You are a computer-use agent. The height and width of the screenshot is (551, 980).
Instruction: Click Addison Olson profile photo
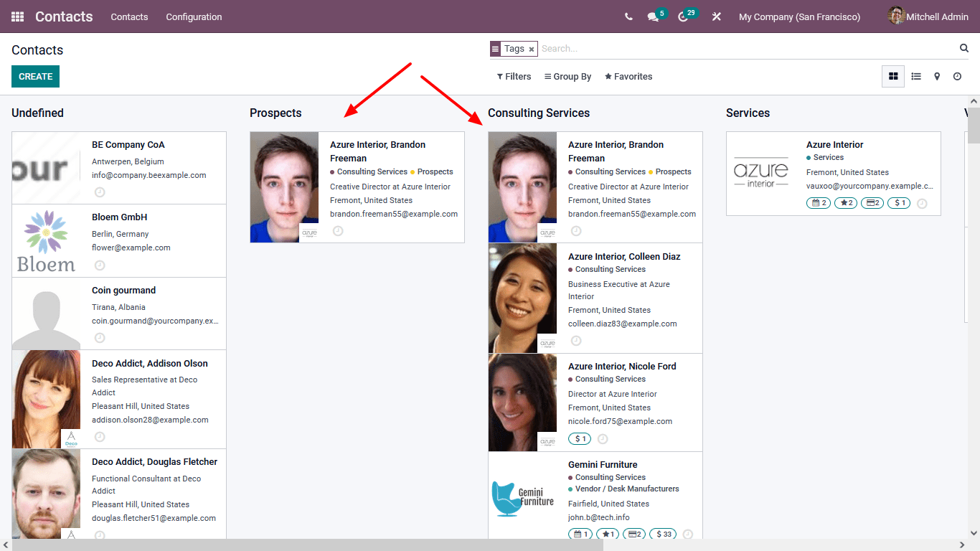coord(46,400)
